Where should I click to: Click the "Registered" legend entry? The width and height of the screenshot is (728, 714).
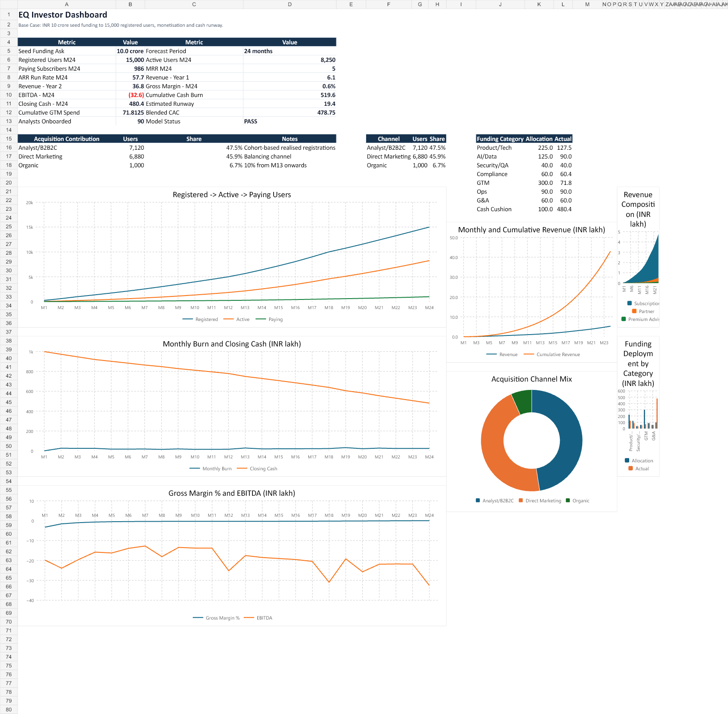[x=200, y=319]
